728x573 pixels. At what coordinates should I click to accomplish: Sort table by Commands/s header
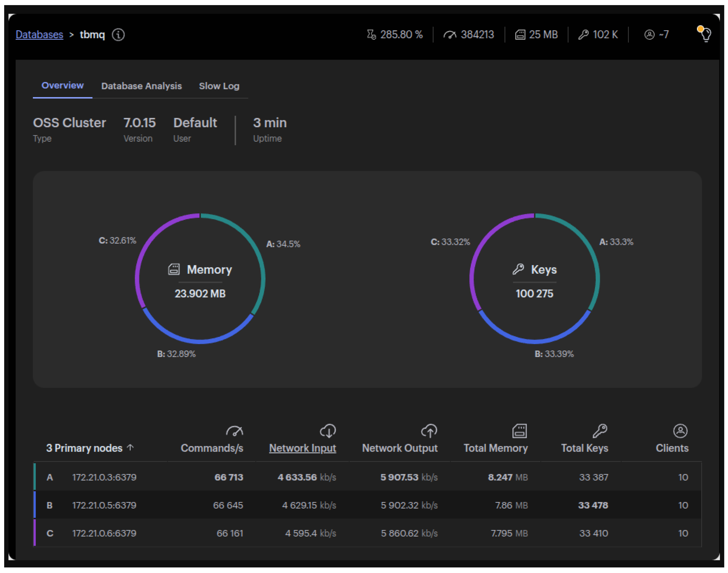pos(212,448)
